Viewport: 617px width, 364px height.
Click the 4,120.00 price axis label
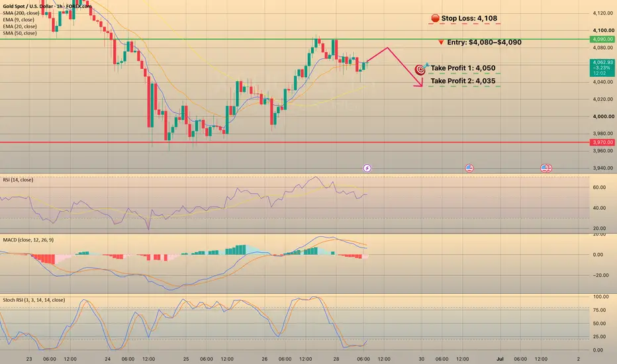pyautogui.click(x=603, y=13)
